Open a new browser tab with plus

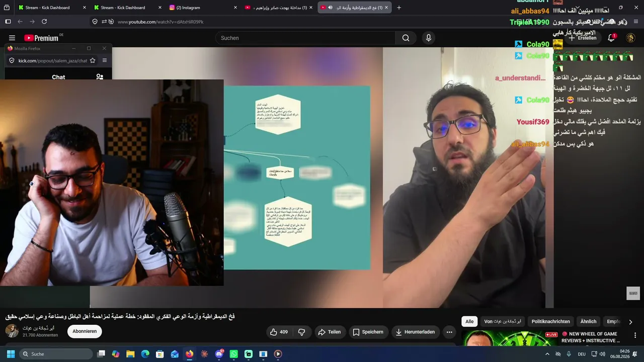[399, 8]
